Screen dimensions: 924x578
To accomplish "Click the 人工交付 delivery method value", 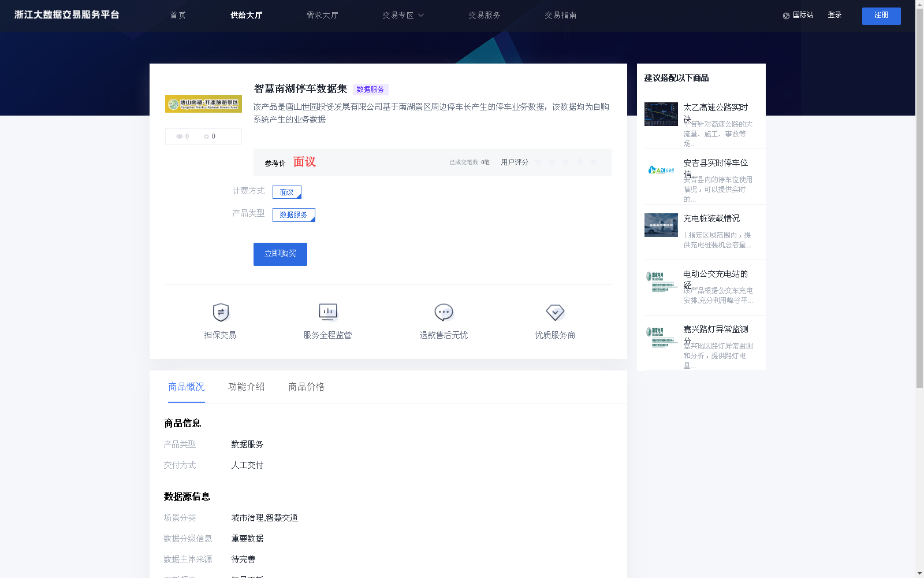I will [x=247, y=465].
